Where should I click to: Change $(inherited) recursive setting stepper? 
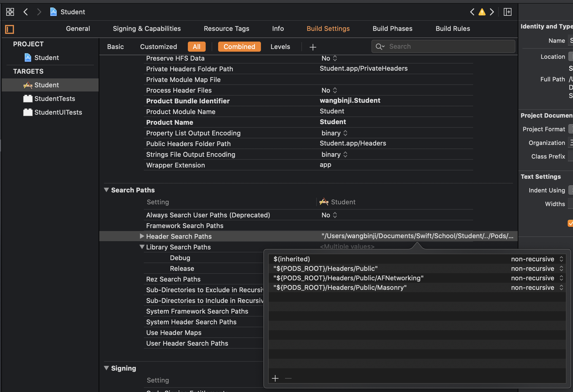561,259
